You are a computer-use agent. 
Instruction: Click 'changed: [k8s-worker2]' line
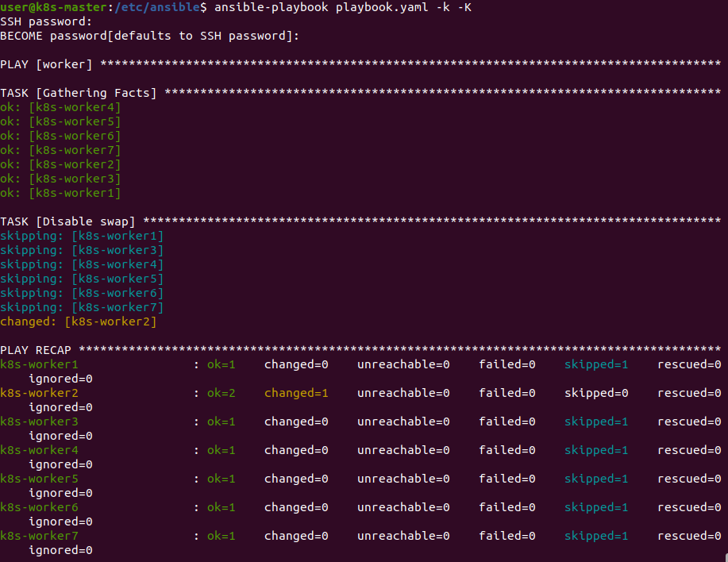tap(78, 321)
